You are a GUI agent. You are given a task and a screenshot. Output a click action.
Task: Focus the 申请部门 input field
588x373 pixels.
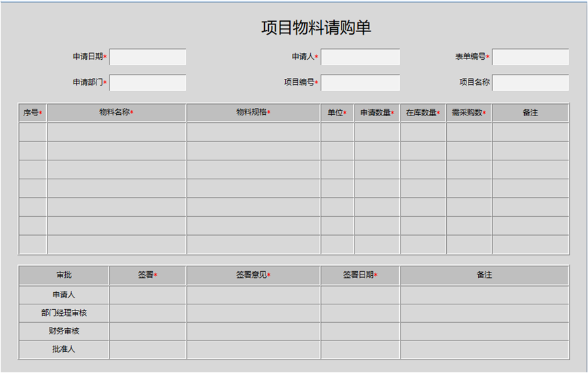tap(147, 83)
